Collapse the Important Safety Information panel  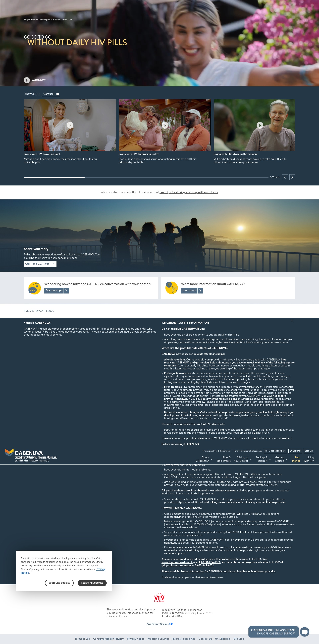292,321
